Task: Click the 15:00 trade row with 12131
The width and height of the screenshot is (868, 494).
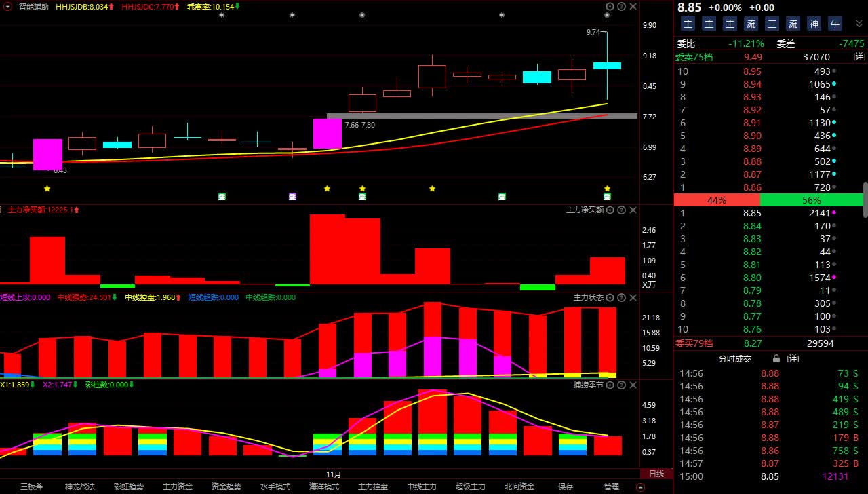Action: coord(768,476)
